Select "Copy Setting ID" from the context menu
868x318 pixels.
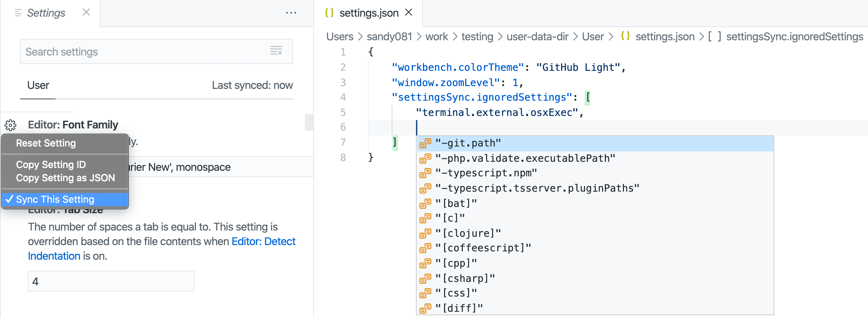pos(51,164)
